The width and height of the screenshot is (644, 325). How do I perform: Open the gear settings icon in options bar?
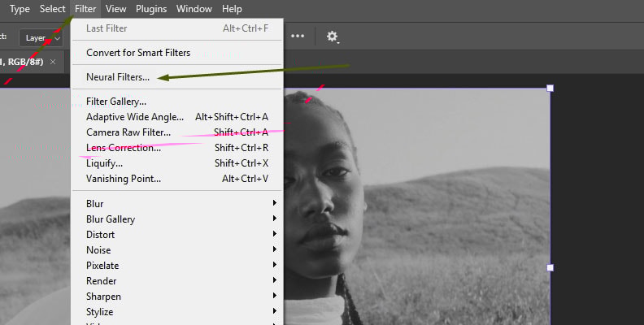pyautogui.click(x=333, y=37)
